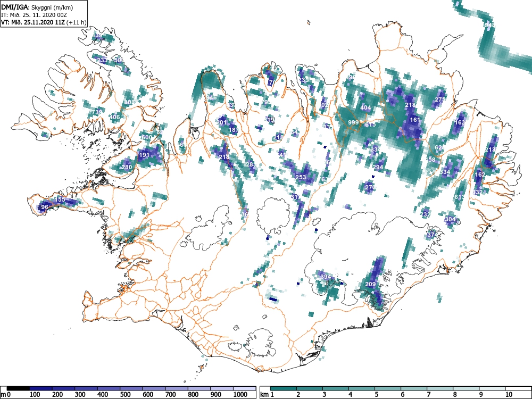Click the '406' visibility value on the map

coord(115,117)
